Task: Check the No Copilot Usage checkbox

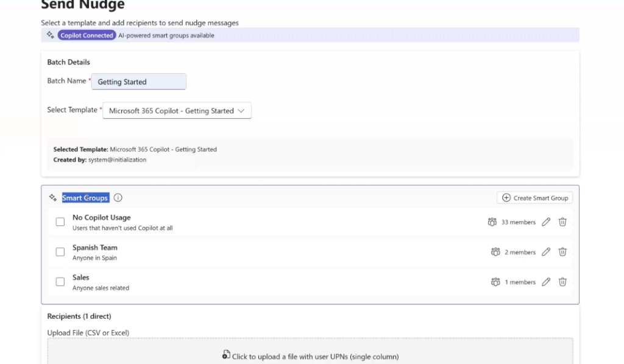Action: pyautogui.click(x=60, y=222)
